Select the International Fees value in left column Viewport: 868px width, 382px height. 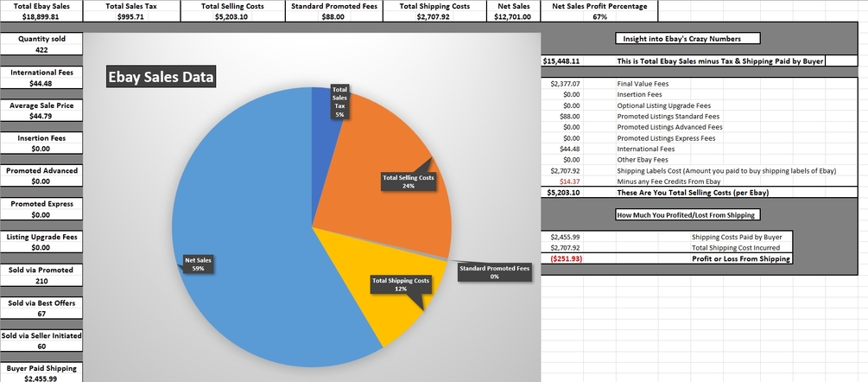tap(41, 84)
